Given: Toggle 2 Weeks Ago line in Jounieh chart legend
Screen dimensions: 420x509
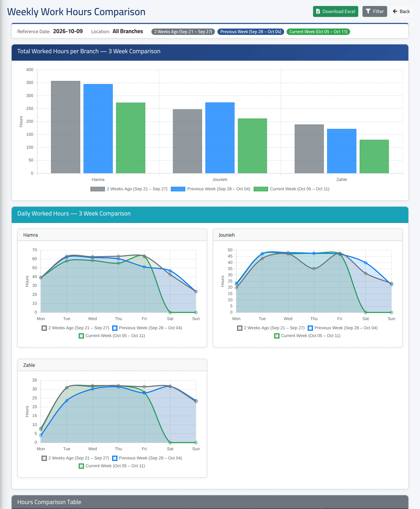Looking at the screenshot, I should (271, 328).
